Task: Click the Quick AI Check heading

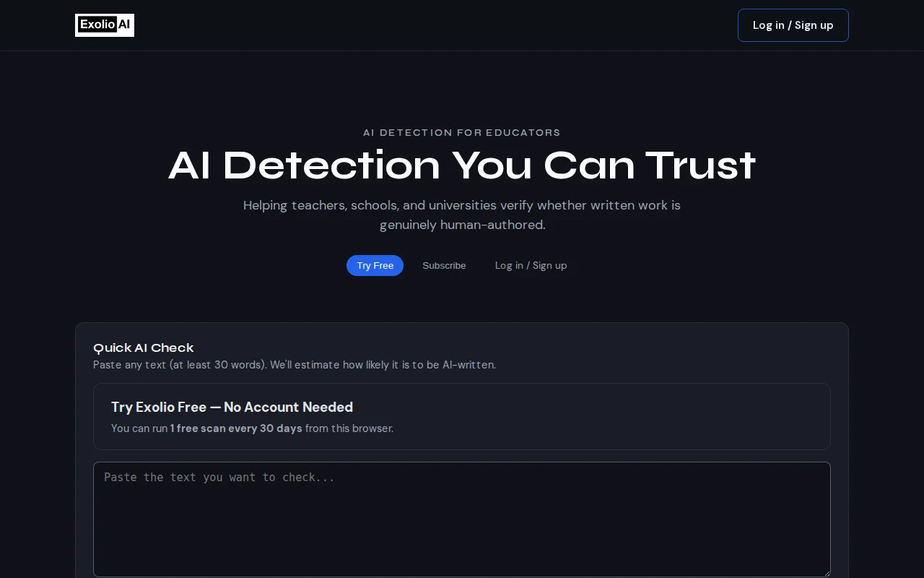Action: pyautogui.click(x=144, y=348)
